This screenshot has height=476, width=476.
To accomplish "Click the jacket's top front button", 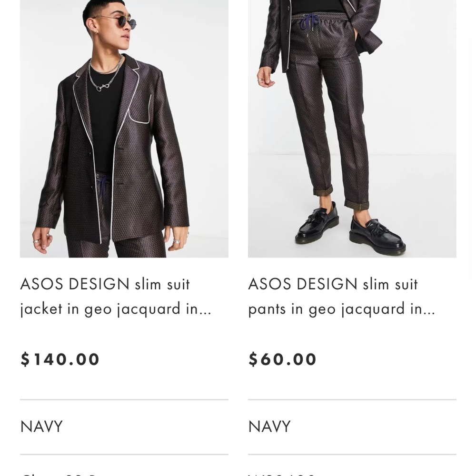I will (89, 153).
